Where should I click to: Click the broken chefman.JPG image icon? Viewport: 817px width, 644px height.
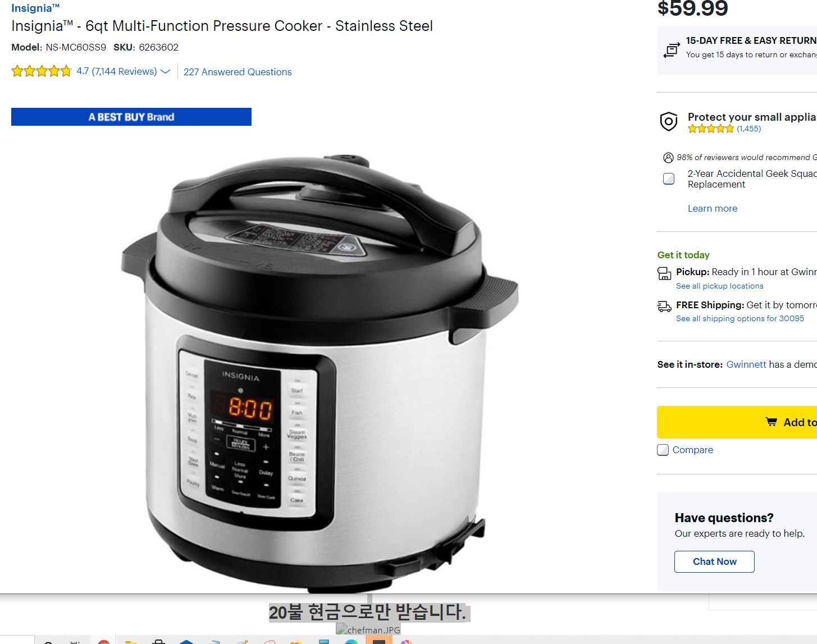click(x=341, y=629)
